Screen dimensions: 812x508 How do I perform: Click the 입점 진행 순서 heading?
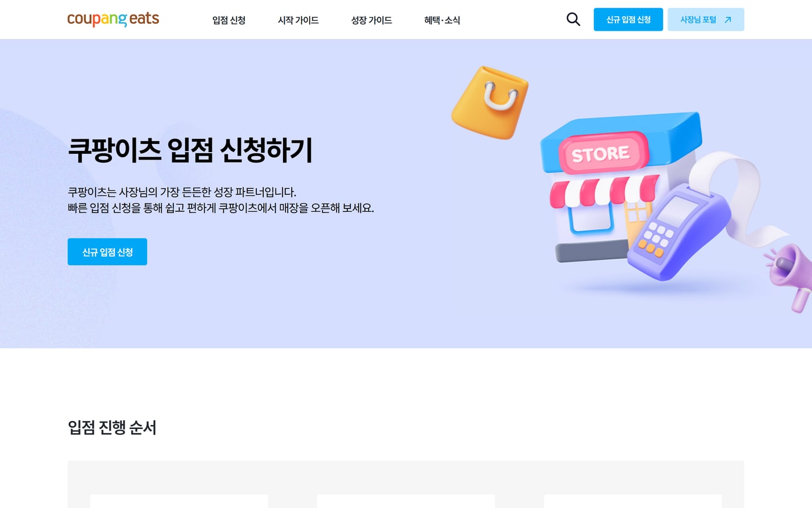(112, 428)
